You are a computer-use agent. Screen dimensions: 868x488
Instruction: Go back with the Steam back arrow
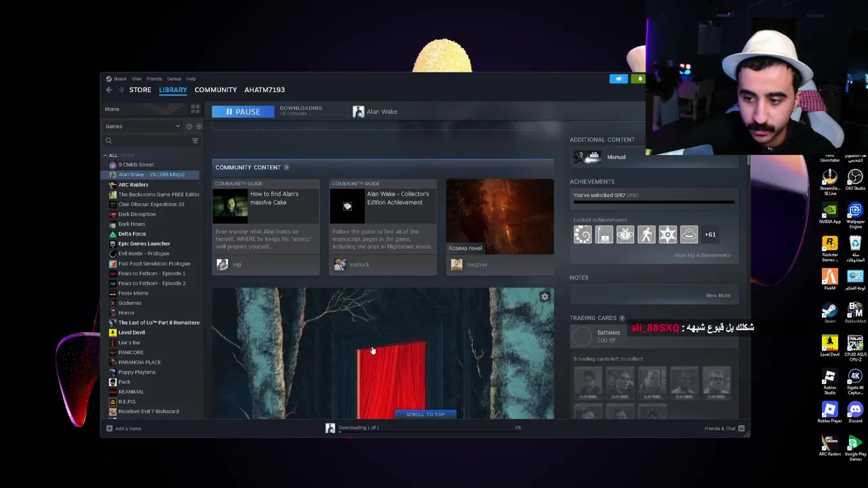pos(108,89)
